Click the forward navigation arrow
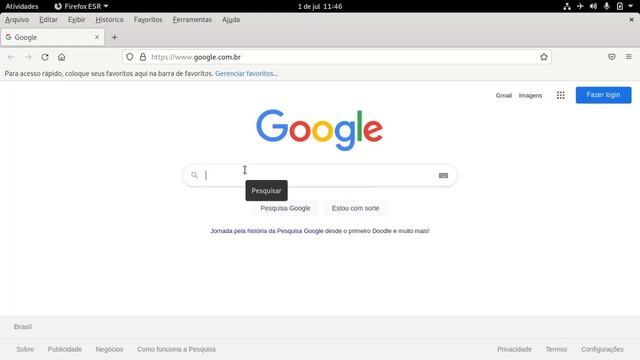This screenshot has height=360, width=640. pos(28,57)
